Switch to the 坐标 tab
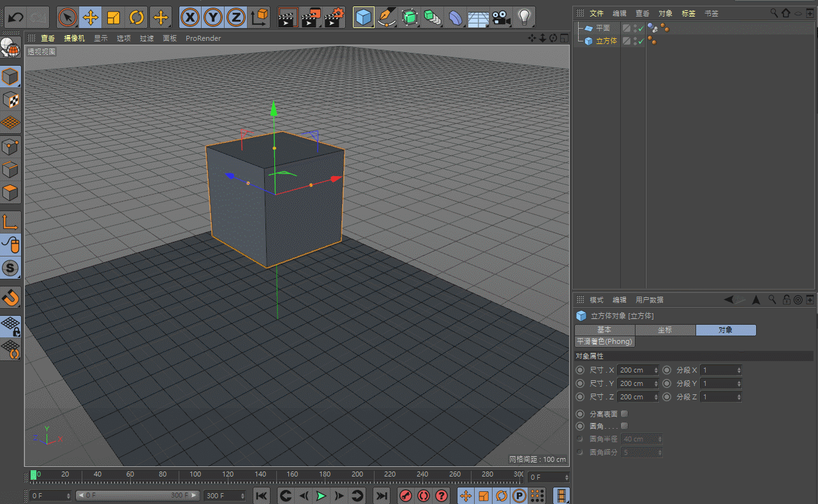Screen dimensions: 818x504 pyautogui.click(x=666, y=330)
